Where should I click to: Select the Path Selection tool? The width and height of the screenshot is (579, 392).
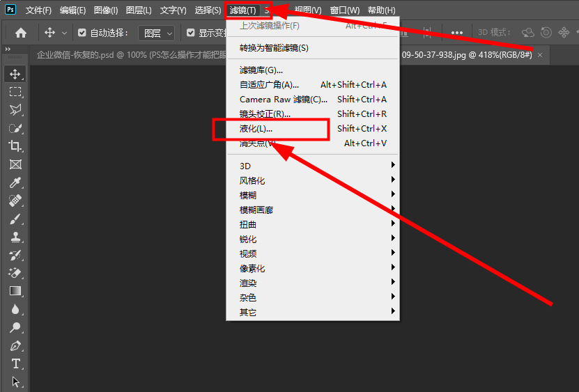point(15,382)
